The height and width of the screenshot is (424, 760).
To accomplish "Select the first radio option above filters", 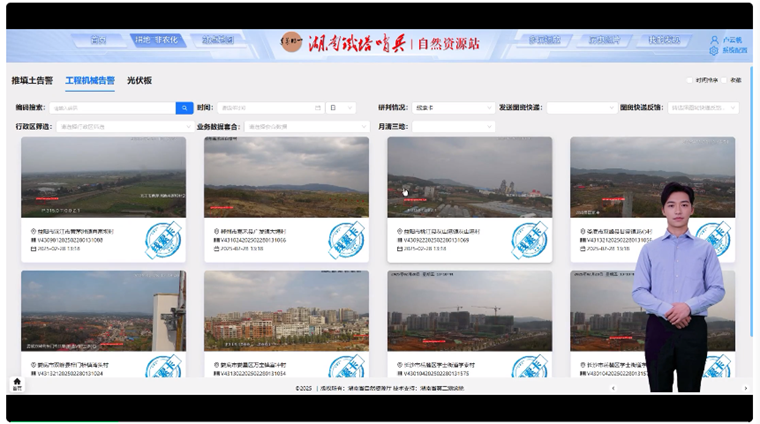I will click(x=691, y=80).
